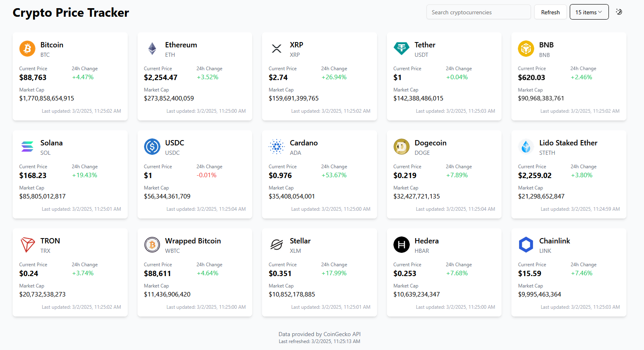Click the Hedera black H logo icon
Image resolution: width=644 pixels, height=350 pixels.
[402, 245]
